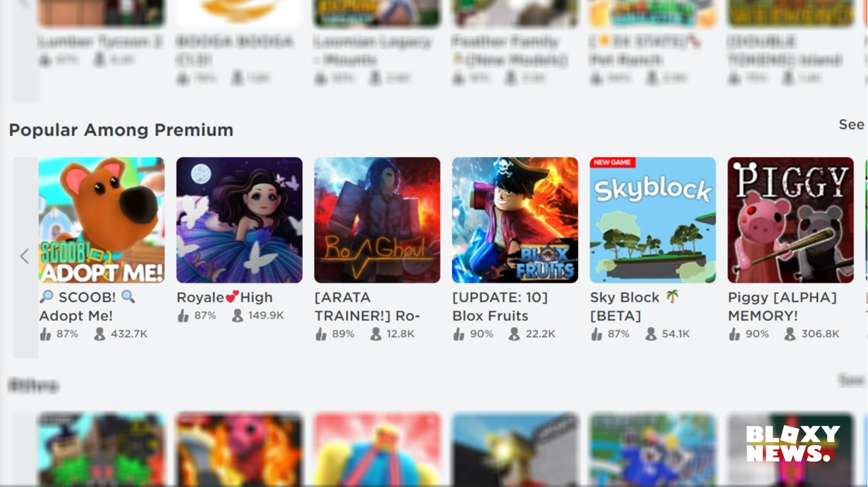Click the Sky Block Beta game thumbnail

click(651, 220)
